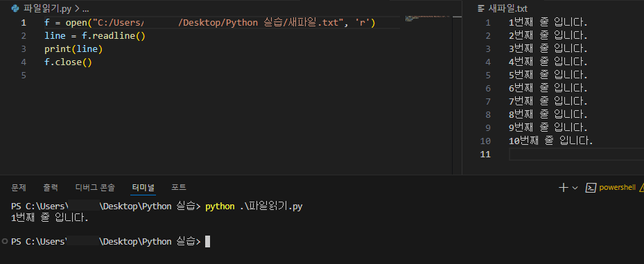Click the f.close() code line

point(68,62)
